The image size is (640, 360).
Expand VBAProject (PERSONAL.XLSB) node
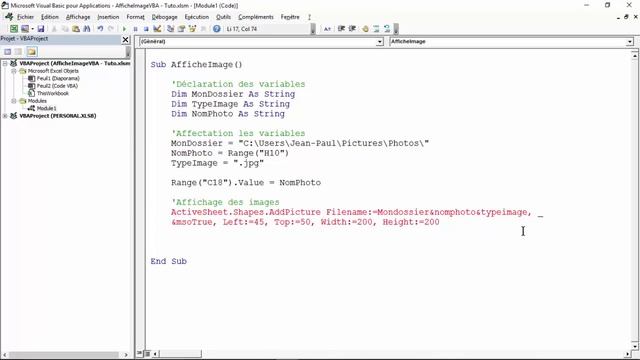pos(5,116)
